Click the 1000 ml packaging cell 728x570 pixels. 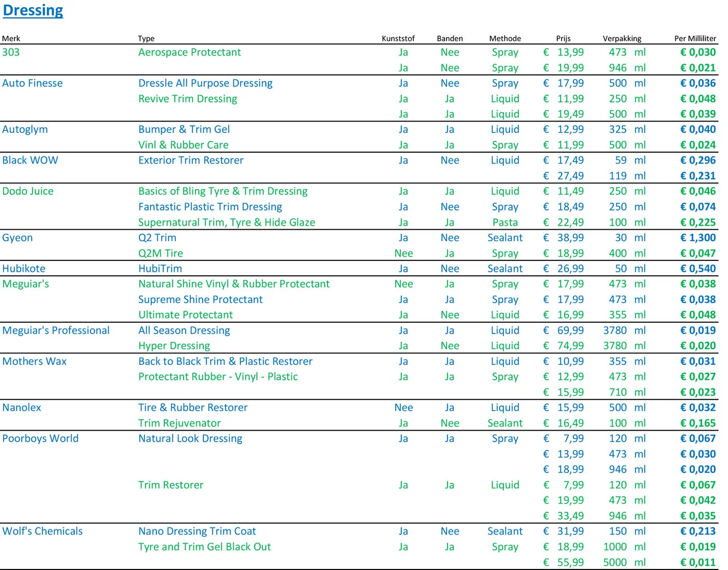[625, 547]
